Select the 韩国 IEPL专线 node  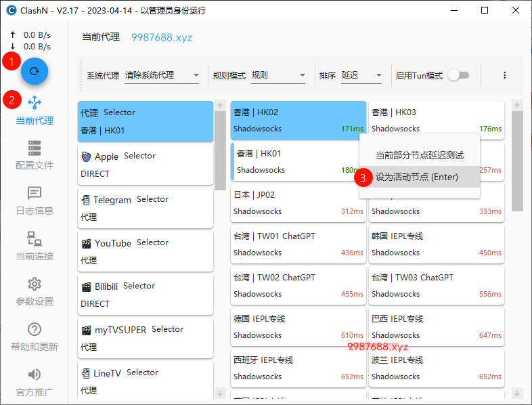click(x=437, y=244)
